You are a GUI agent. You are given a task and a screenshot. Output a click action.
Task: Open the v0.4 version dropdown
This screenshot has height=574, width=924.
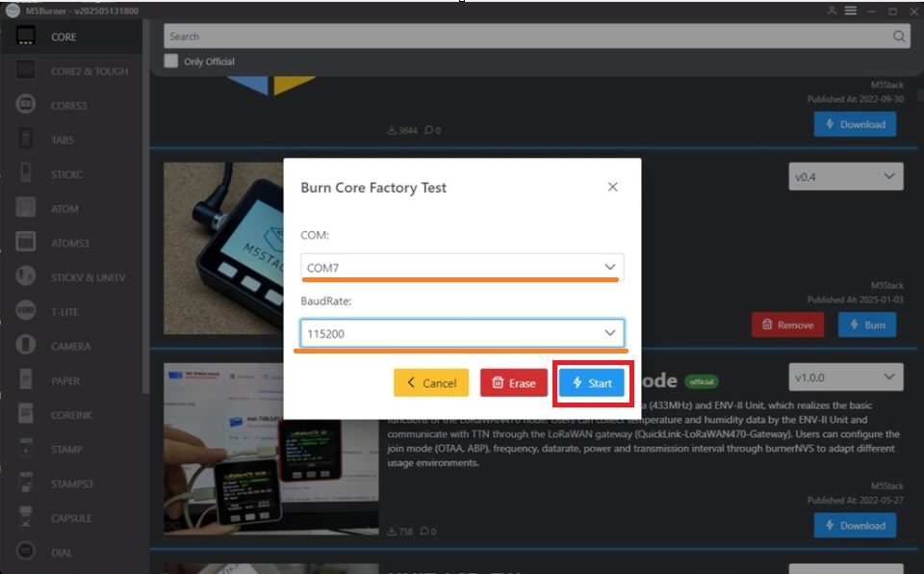(846, 177)
